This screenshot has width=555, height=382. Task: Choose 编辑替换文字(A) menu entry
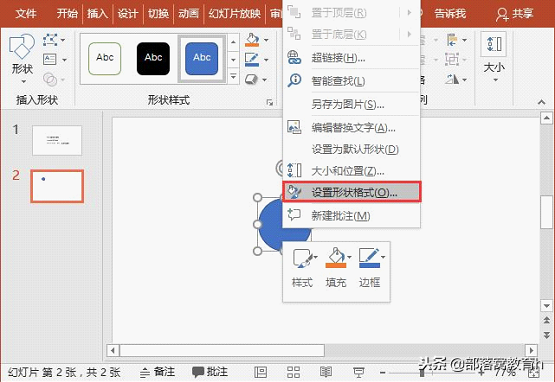pyautogui.click(x=351, y=127)
